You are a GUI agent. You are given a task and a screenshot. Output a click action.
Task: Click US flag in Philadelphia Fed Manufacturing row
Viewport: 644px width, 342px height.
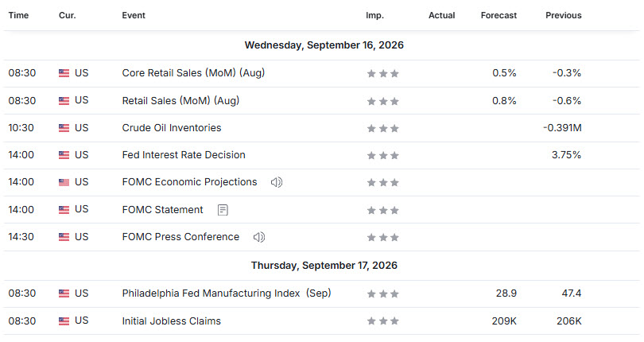click(x=64, y=294)
